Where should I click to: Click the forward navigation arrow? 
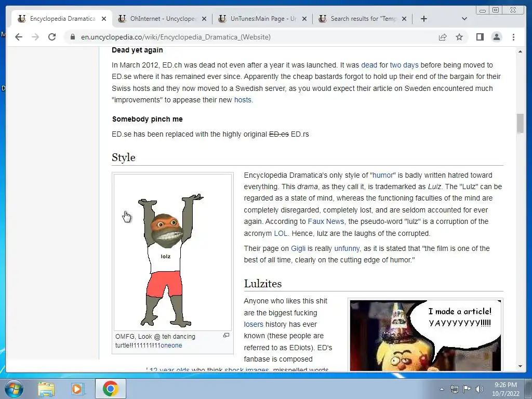coord(35,37)
